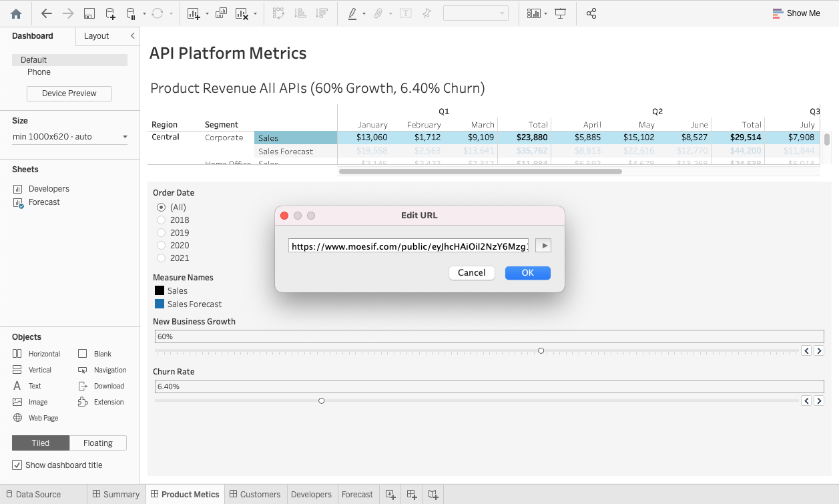Viewport: 839px width, 504px height.
Task: Switch to Floating layout mode
Action: coord(98,443)
